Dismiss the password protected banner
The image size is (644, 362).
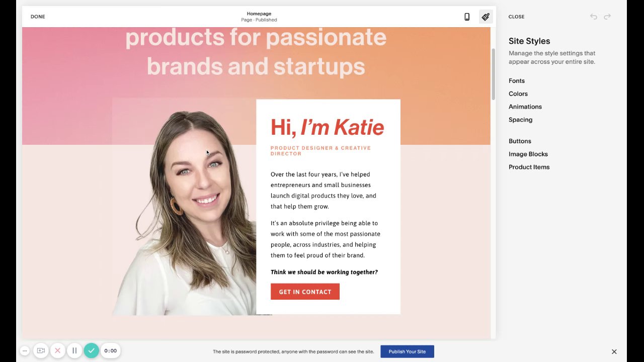[x=614, y=351]
